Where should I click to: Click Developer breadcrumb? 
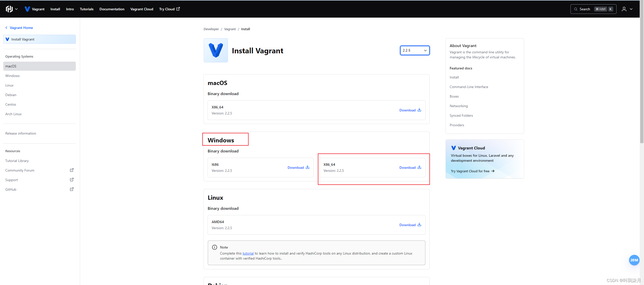(211, 29)
